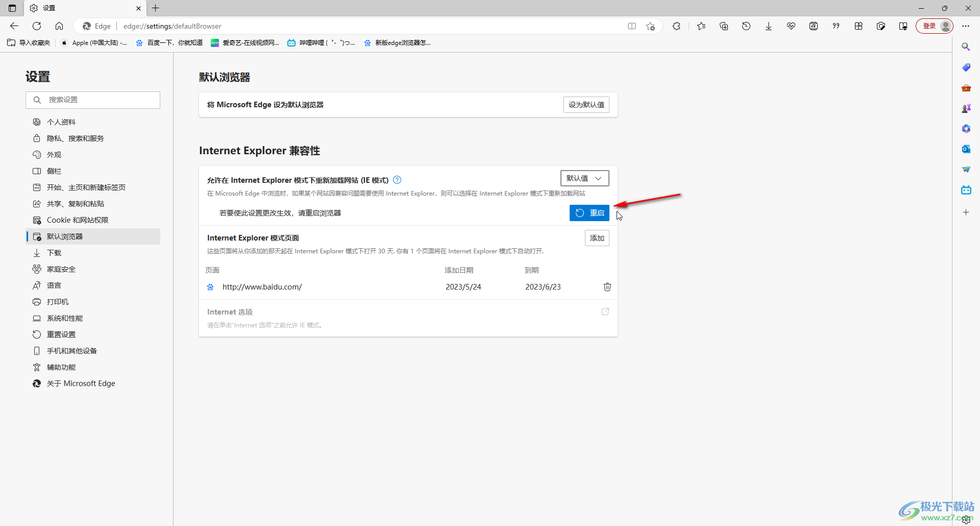
Task: Open 个人资料 settings section
Action: tap(93, 122)
